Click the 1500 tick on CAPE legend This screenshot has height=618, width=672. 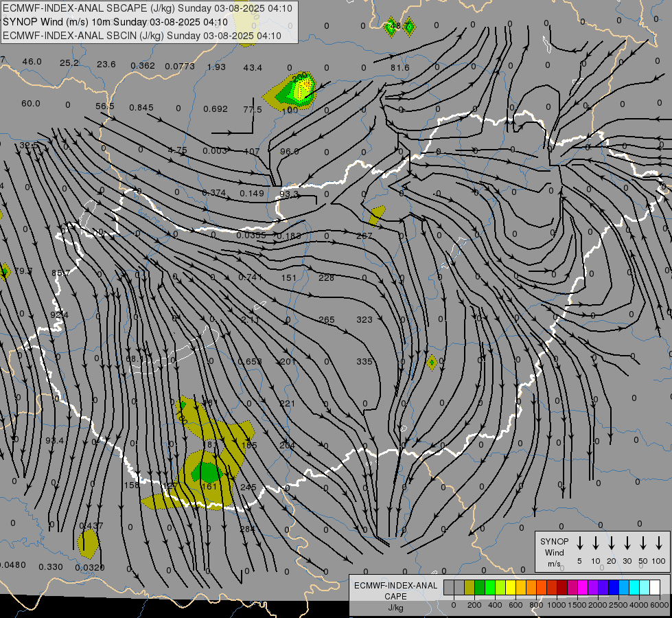577,605
